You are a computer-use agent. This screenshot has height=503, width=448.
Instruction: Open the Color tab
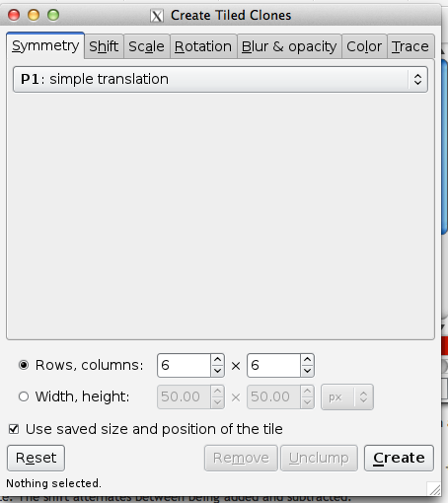tap(364, 46)
